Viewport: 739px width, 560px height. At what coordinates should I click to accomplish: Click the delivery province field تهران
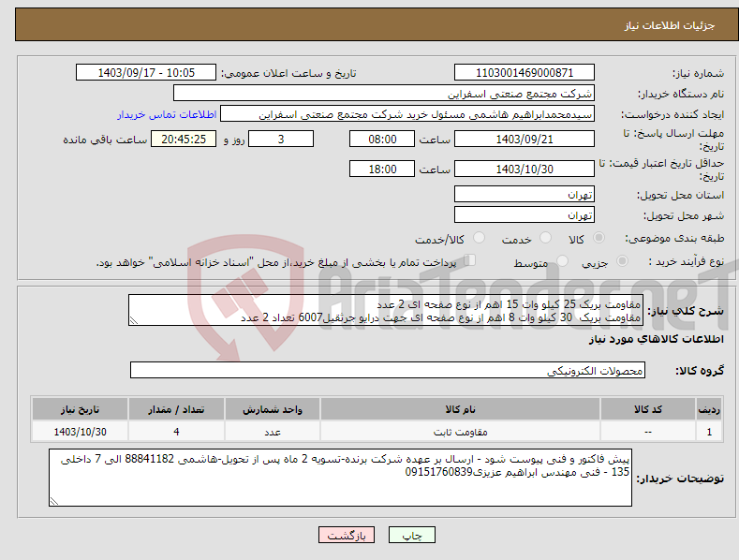(525, 194)
